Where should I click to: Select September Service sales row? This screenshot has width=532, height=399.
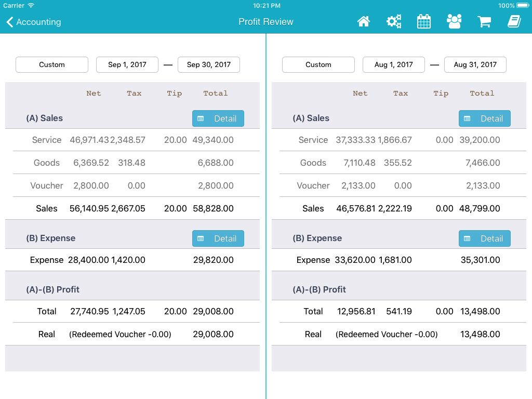click(x=132, y=140)
